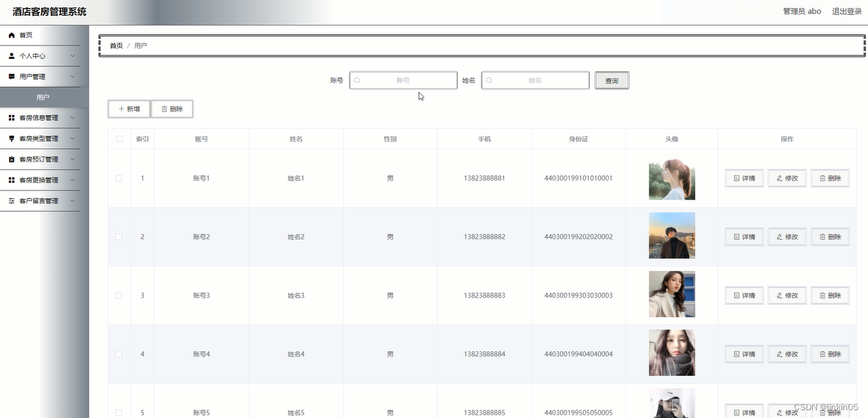Viewport: 868px width, 418px height.
Task: Click the 查询 search button
Action: pos(612,80)
